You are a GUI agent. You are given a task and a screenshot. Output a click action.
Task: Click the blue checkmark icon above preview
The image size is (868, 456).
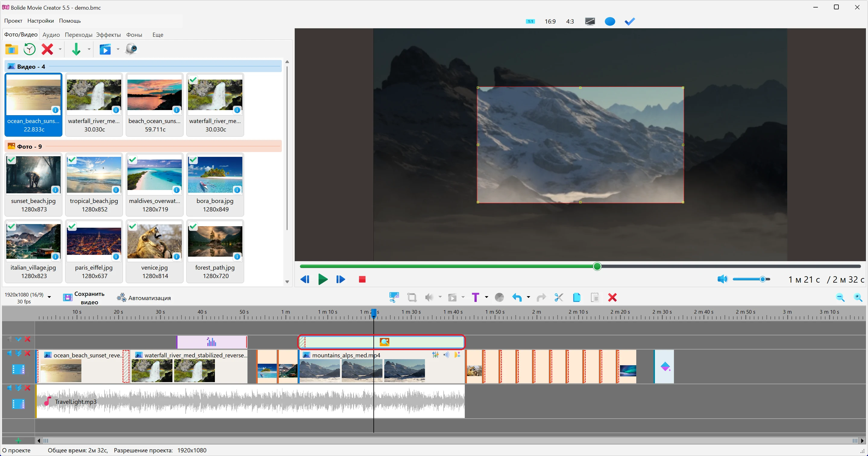[629, 22]
